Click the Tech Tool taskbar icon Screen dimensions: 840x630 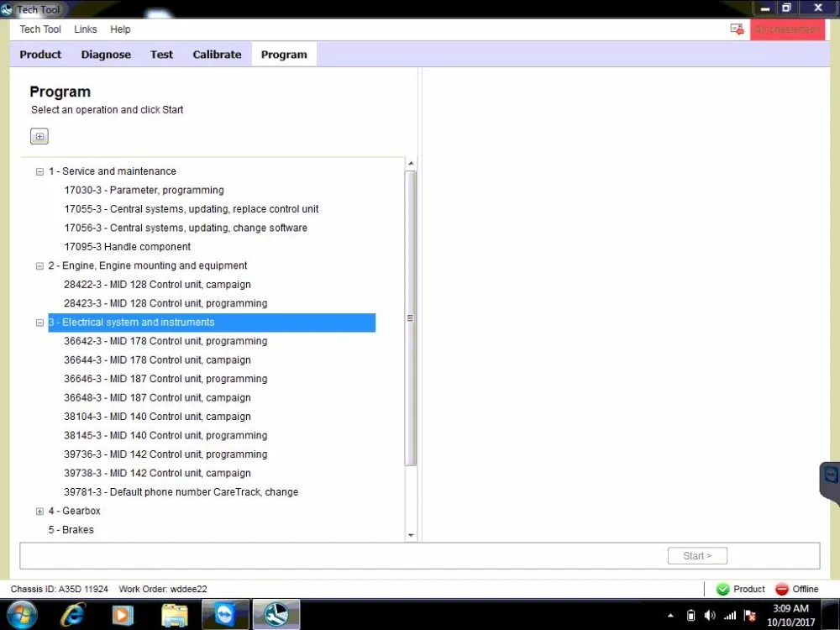pyautogui.click(x=276, y=615)
